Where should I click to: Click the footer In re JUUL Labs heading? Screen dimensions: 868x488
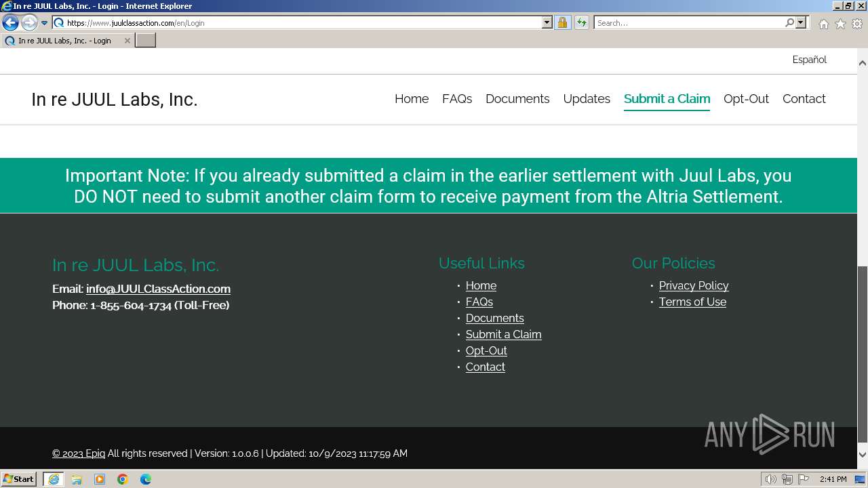point(136,265)
